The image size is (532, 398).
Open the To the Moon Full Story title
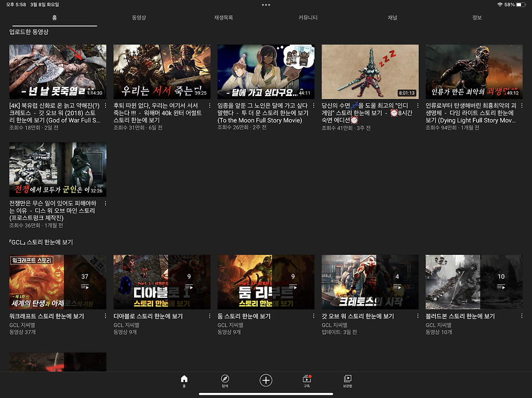click(x=263, y=113)
